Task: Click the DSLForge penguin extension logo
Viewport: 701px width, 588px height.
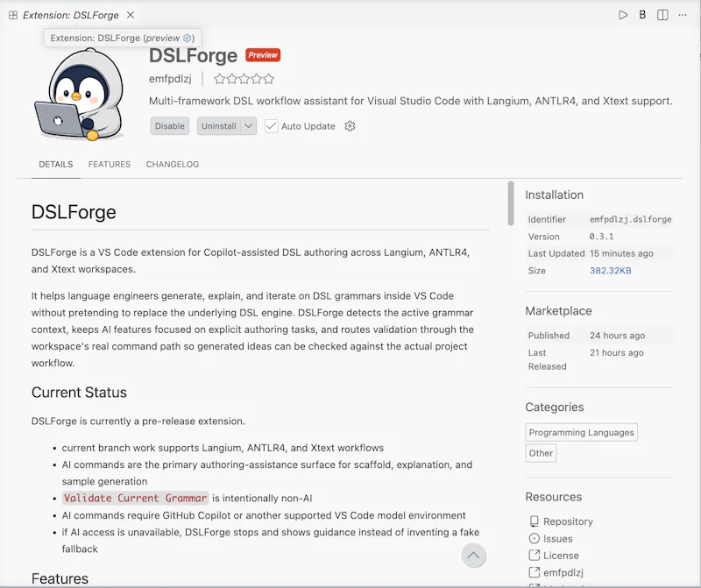Action: click(x=79, y=95)
